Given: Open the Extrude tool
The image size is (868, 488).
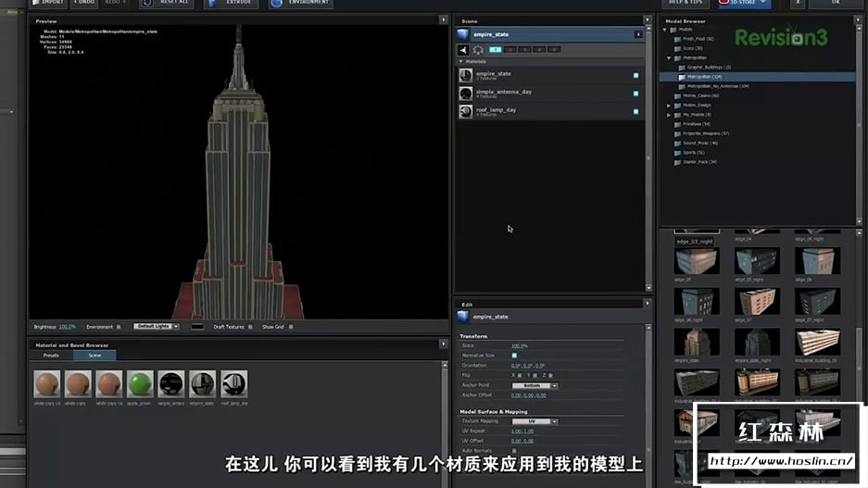Looking at the screenshot, I should pos(232,3).
